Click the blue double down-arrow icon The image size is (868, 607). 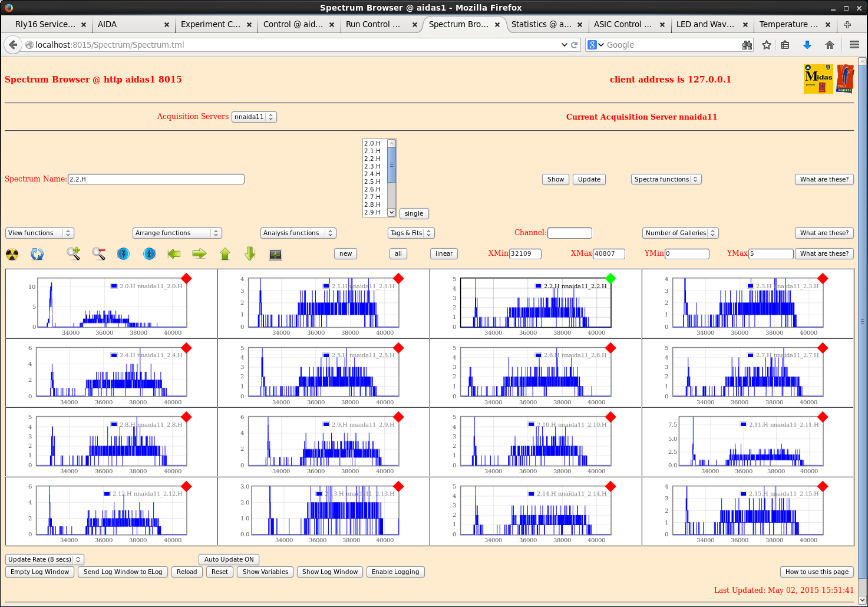tap(123, 253)
